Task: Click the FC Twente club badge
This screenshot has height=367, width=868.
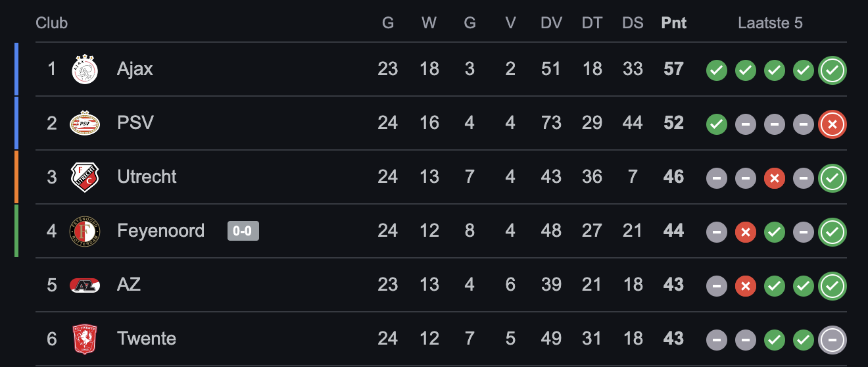Action: click(85, 339)
